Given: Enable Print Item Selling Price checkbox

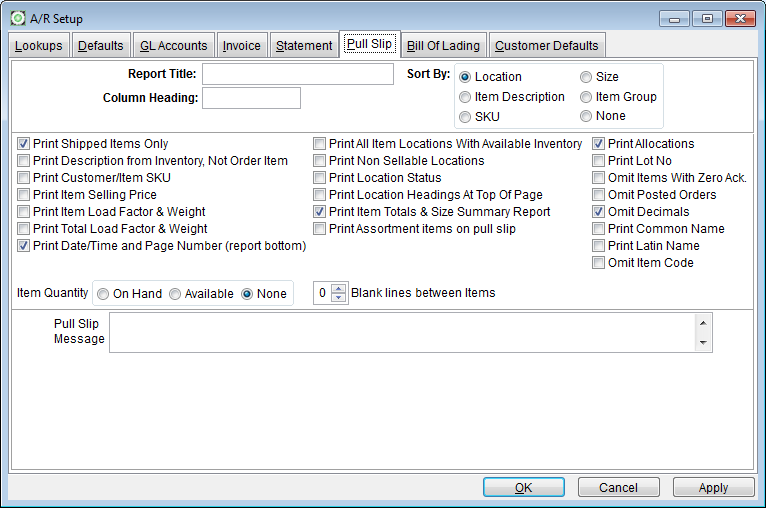Looking at the screenshot, I should pos(24,195).
